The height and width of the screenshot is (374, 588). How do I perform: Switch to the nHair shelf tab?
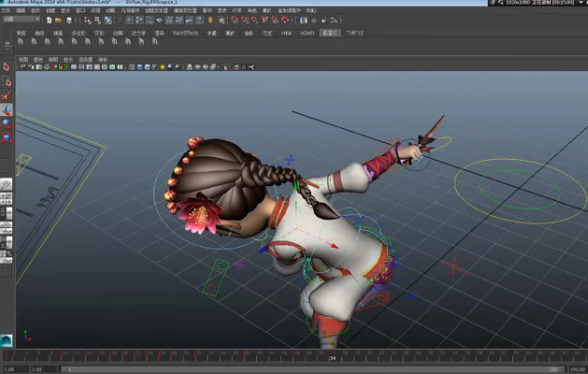click(286, 33)
